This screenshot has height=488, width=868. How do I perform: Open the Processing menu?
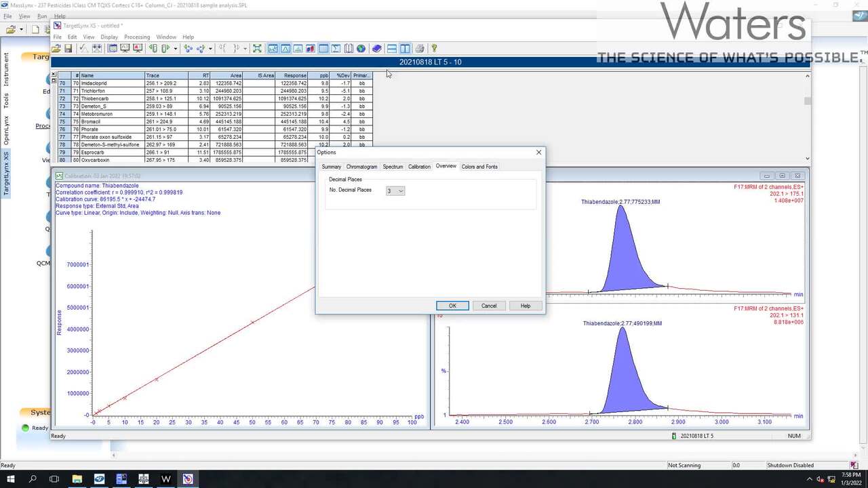tap(137, 37)
